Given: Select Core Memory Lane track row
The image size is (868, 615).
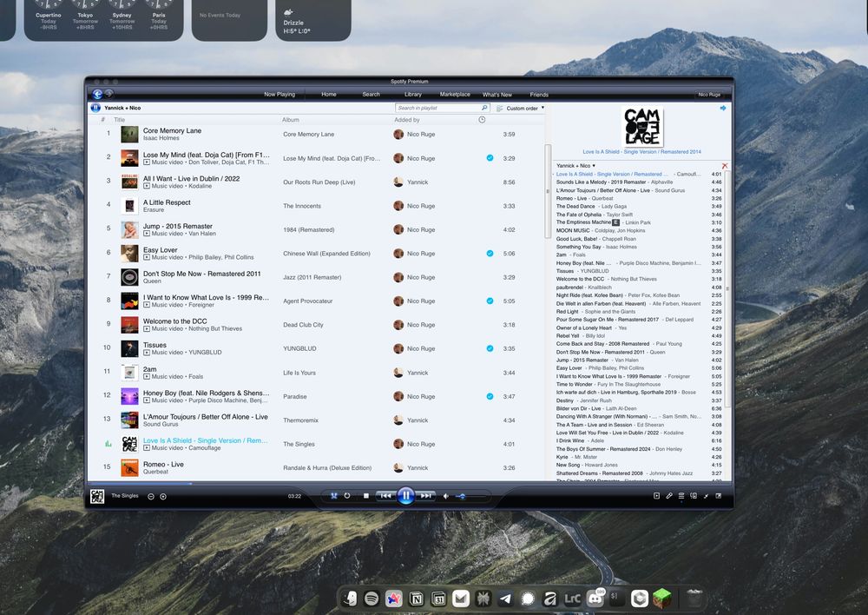Looking at the screenshot, I should tap(316, 134).
